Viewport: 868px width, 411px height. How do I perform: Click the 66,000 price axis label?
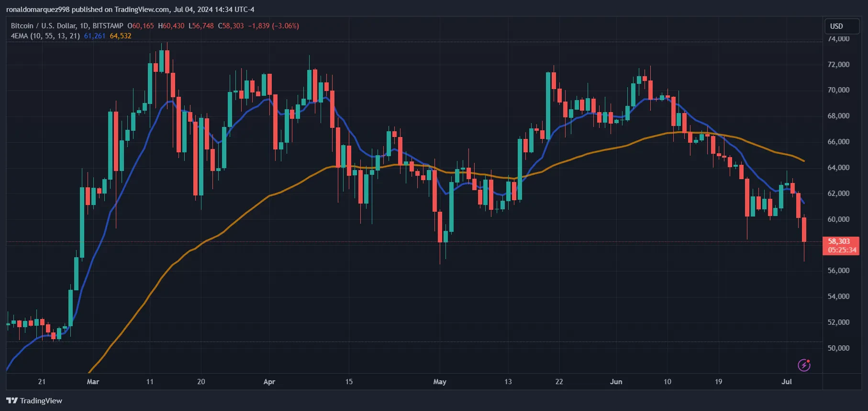tap(838, 142)
